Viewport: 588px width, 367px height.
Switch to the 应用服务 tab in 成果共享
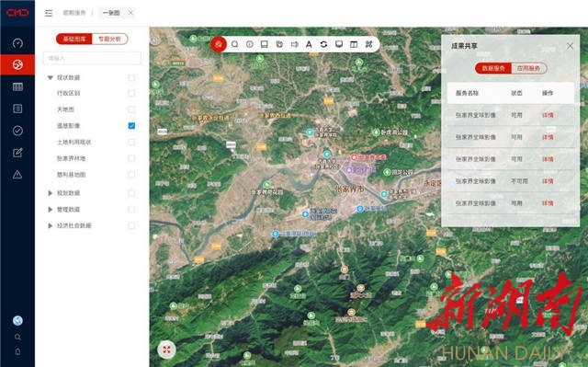click(x=529, y=68)
